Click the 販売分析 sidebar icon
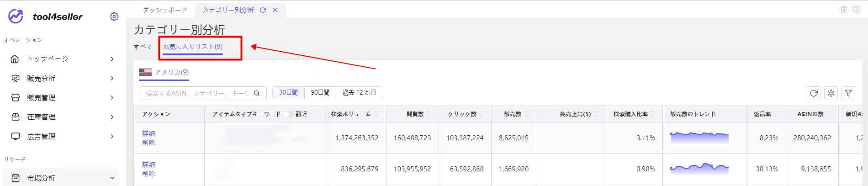 [15, 79]
